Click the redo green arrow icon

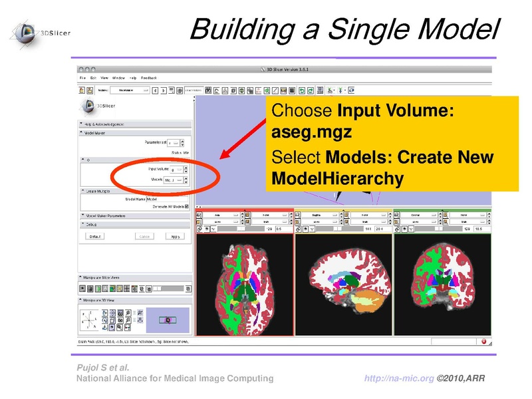click(311, 90)
